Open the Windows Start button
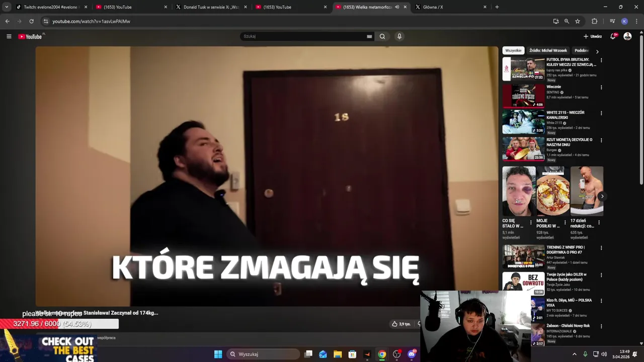 point(218,354)
